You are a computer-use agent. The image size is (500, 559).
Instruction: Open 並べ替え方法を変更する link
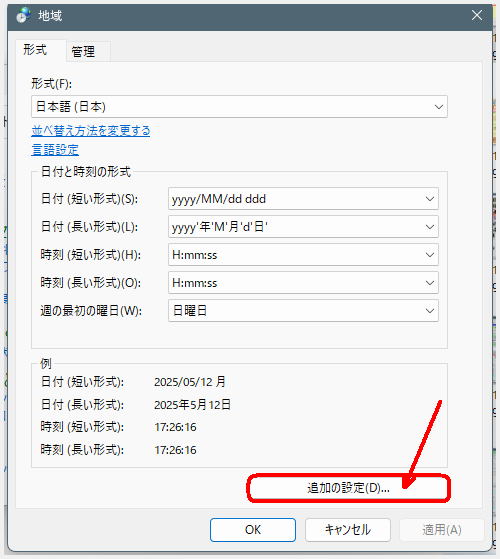(91, 131)
